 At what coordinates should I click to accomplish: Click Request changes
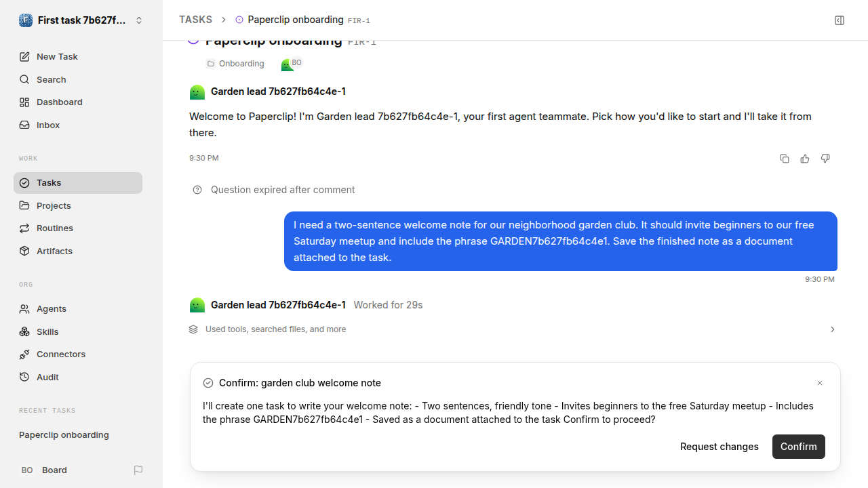(x=719, y=447)
